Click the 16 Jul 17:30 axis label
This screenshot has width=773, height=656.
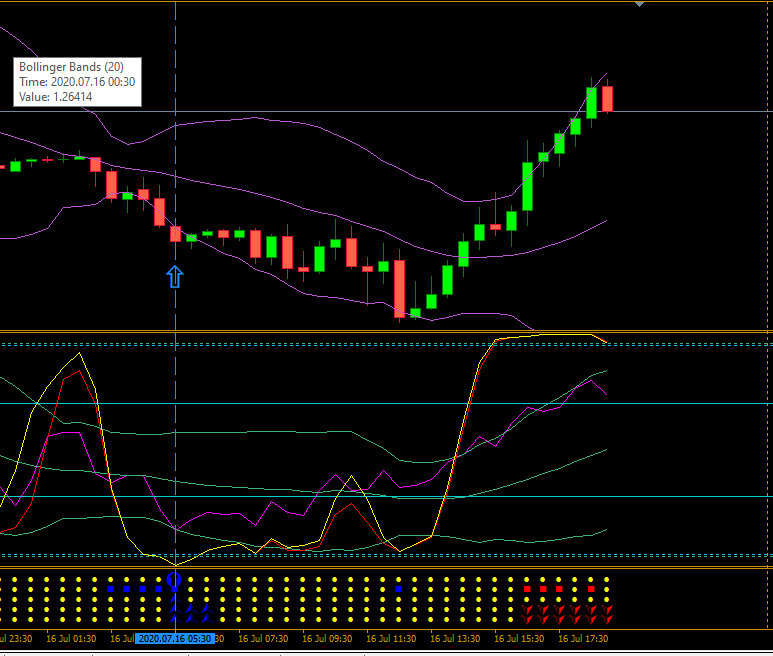(583, 639)
